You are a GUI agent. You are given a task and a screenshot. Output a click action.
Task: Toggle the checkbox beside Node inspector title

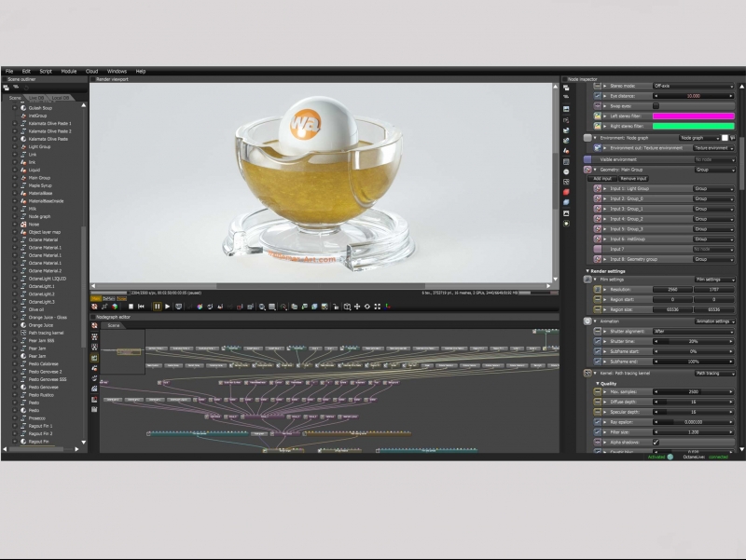click(x=565, y=79)
